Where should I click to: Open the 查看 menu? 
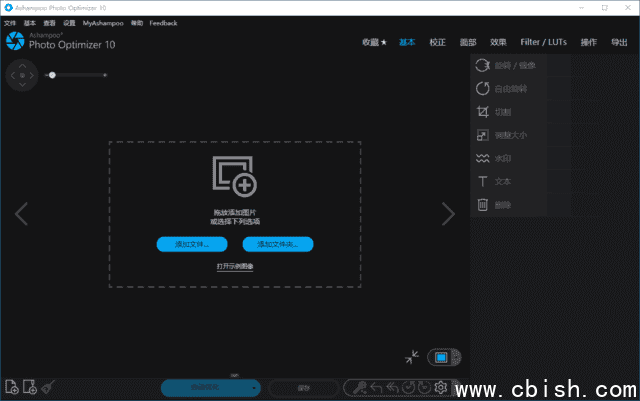click(x=49, y=23)
